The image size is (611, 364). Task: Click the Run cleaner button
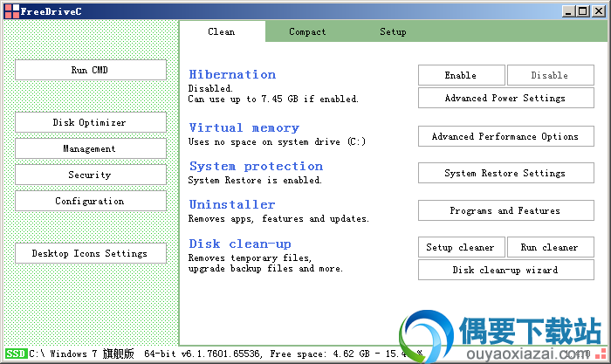550,247
